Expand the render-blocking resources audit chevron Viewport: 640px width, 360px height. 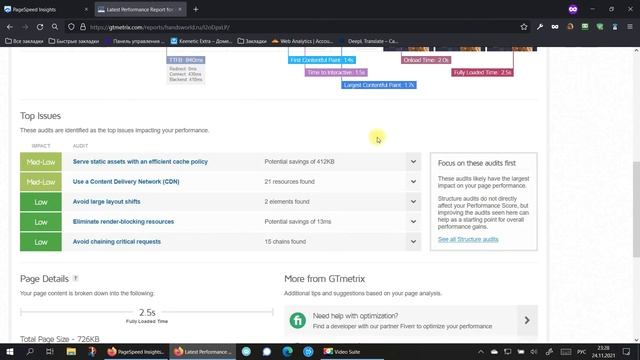(413, 222)
